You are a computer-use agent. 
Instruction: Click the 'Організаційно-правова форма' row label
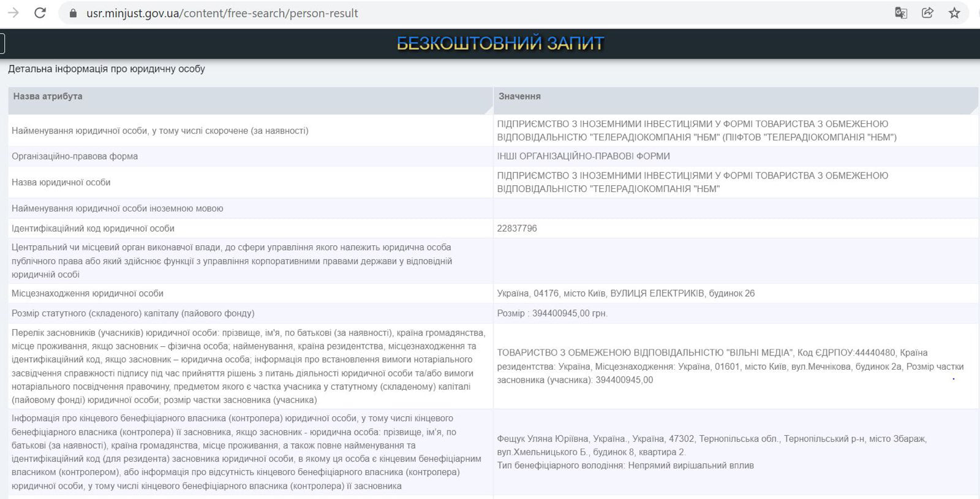[75, 156]
